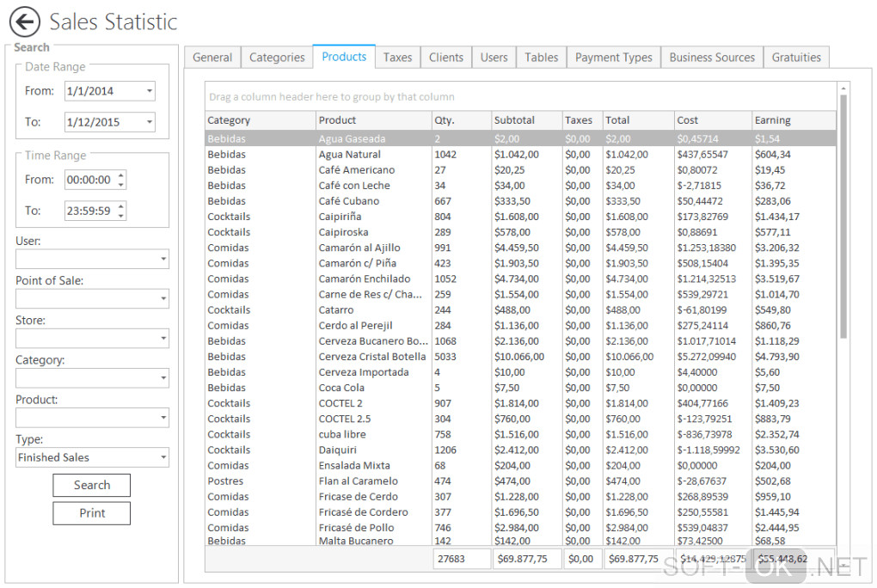Decrease the From time spinner
877x588 pixels.
[121, 185]
